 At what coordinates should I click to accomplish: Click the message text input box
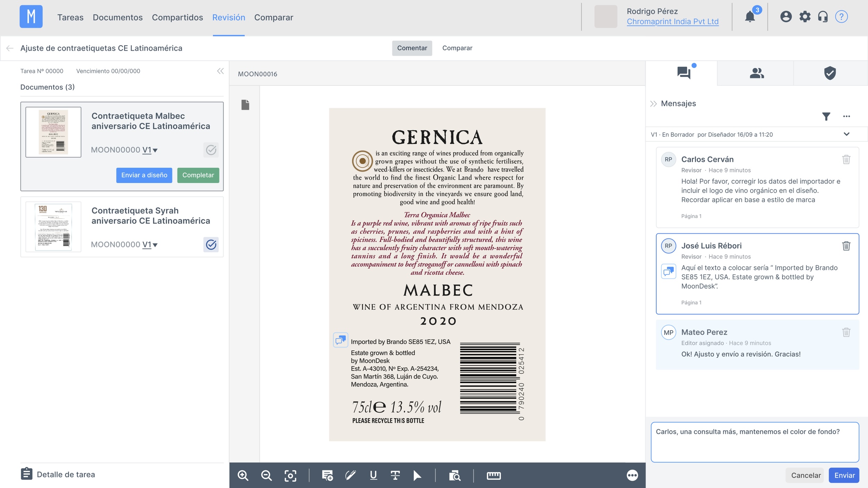coord(755,442)
